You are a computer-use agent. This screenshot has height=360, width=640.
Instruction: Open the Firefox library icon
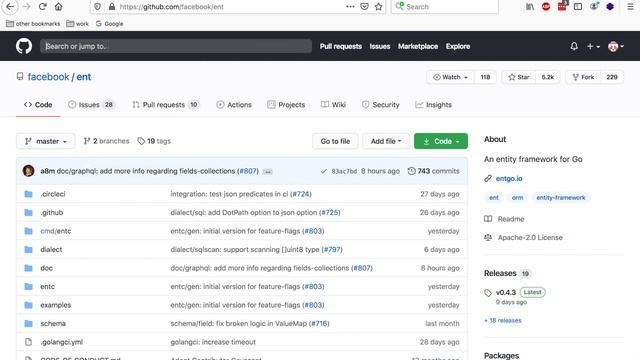pos(530,7)
